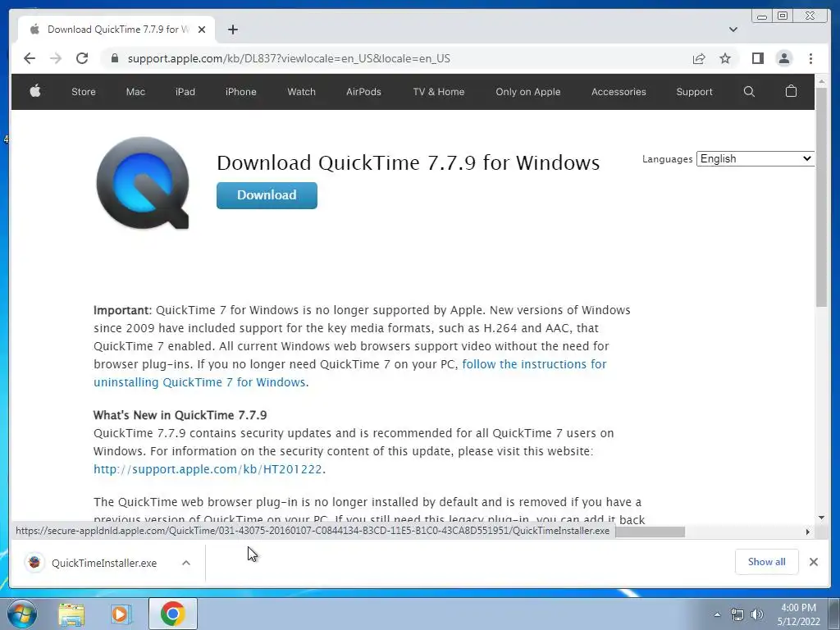This screenshot has width=840, height=630.
Task: Open the support.apple.com/kb/HT201222 link
Action: click(x=208, y=468)
